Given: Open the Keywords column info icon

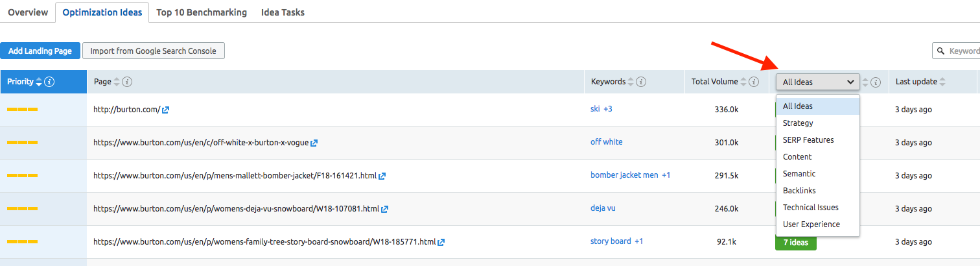Looking at the screenshot, I should pos(641,82).
